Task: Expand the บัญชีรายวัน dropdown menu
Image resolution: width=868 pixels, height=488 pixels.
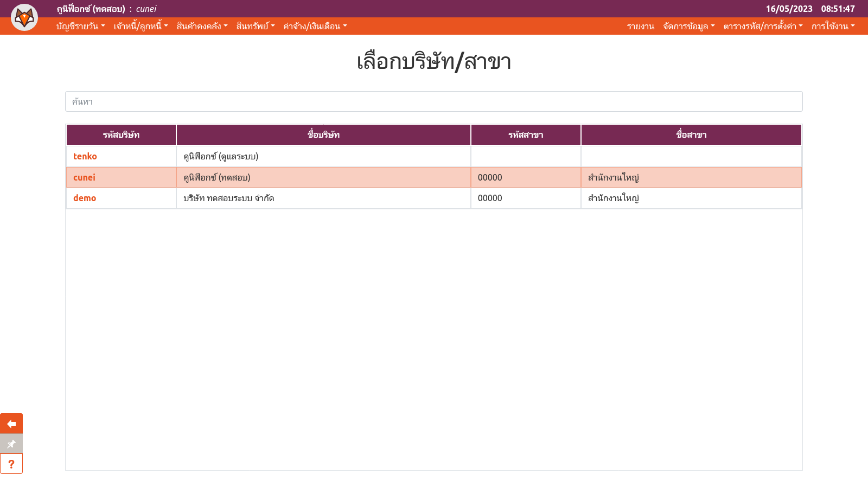Action: [x=80, y=26]
